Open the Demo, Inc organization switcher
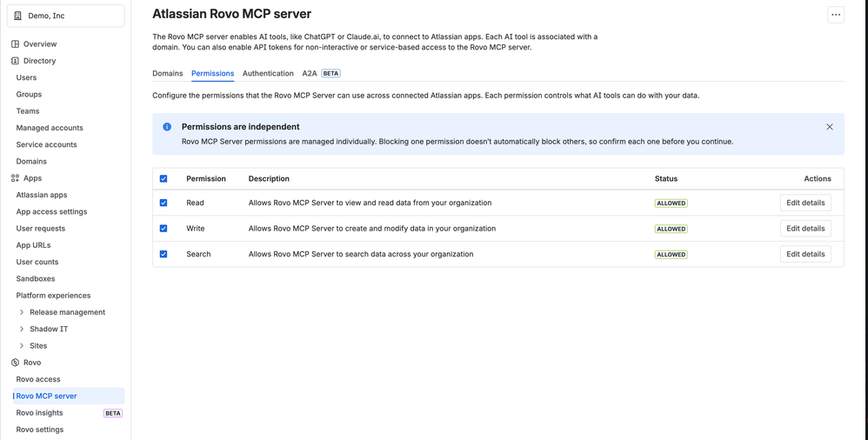The image size is (868, 440). tap(65, 16)
